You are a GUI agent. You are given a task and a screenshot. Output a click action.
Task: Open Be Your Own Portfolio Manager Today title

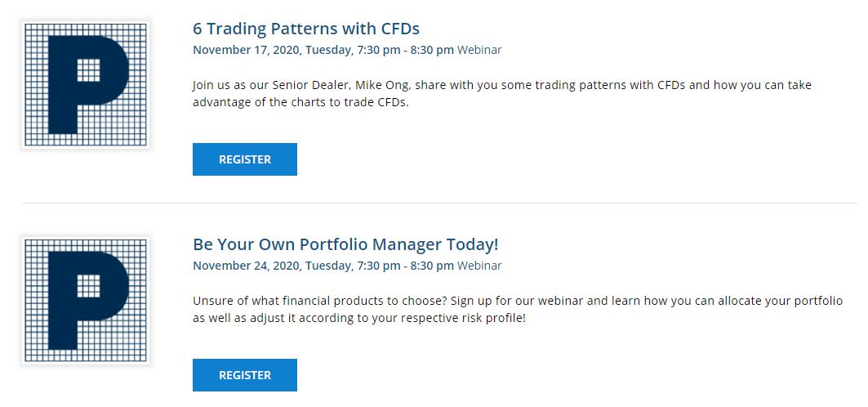(345, 244)
